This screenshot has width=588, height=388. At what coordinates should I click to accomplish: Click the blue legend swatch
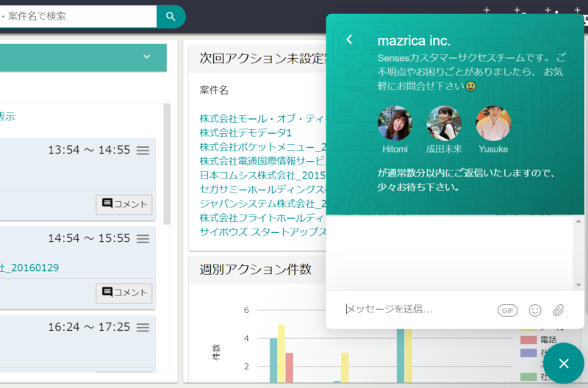click(528, 353)
